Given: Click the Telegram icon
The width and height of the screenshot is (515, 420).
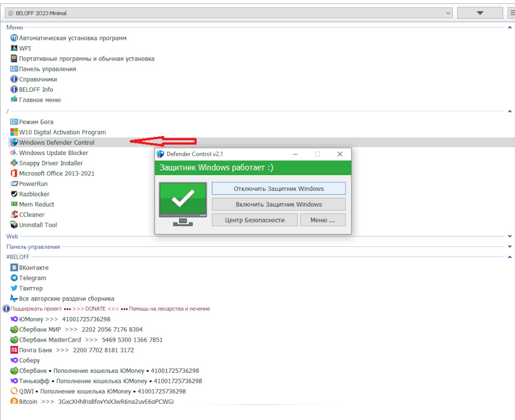Looking at the screenshot, I should click(14, 278).
